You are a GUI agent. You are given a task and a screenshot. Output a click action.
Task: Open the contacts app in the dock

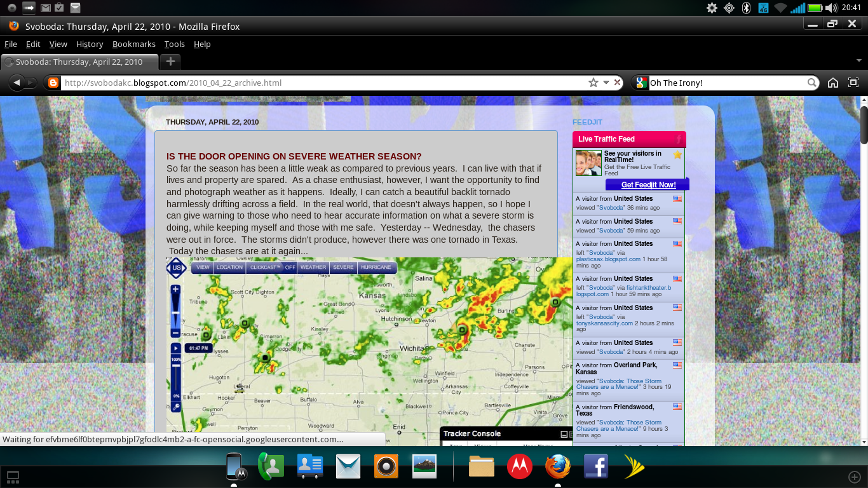pos(310,467)
